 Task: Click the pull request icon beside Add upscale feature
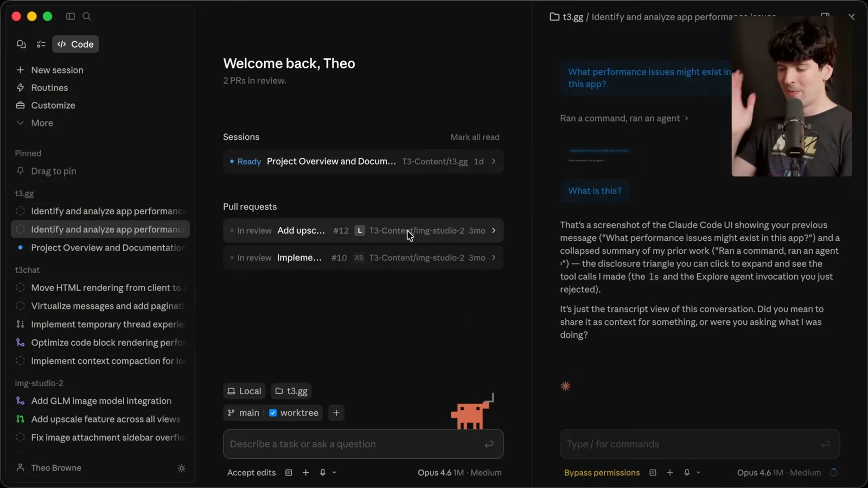21,419
